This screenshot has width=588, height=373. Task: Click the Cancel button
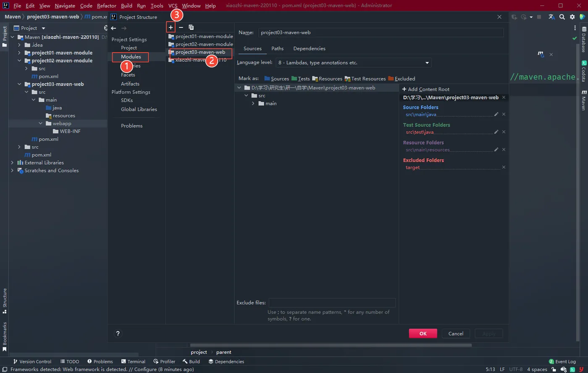pos(456,333)
